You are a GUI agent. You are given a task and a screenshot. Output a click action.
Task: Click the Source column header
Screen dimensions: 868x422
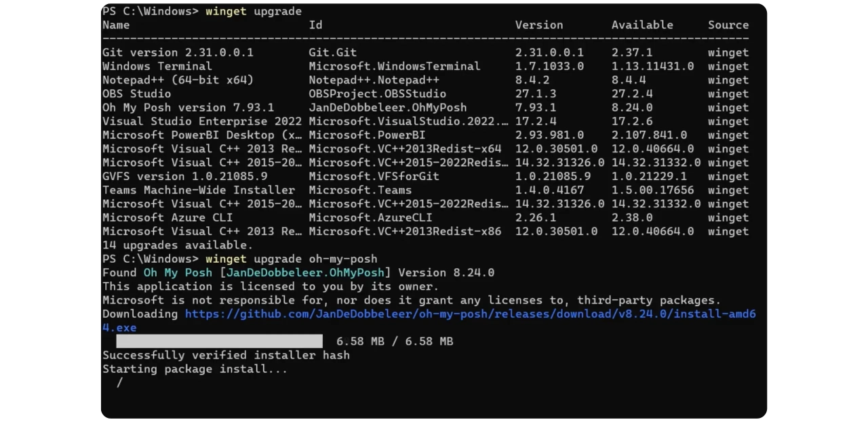[x=728, y=25]
